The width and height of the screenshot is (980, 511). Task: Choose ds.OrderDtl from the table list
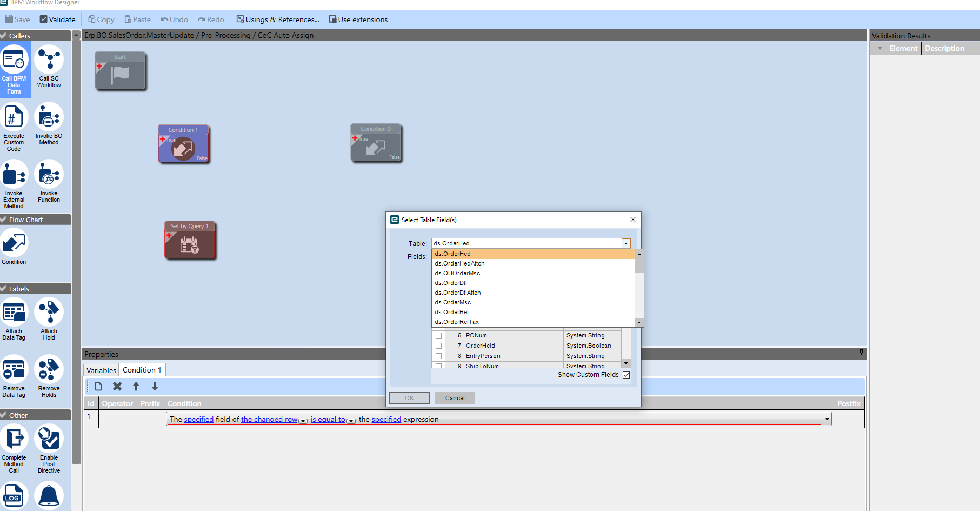[x=533, y=283]
